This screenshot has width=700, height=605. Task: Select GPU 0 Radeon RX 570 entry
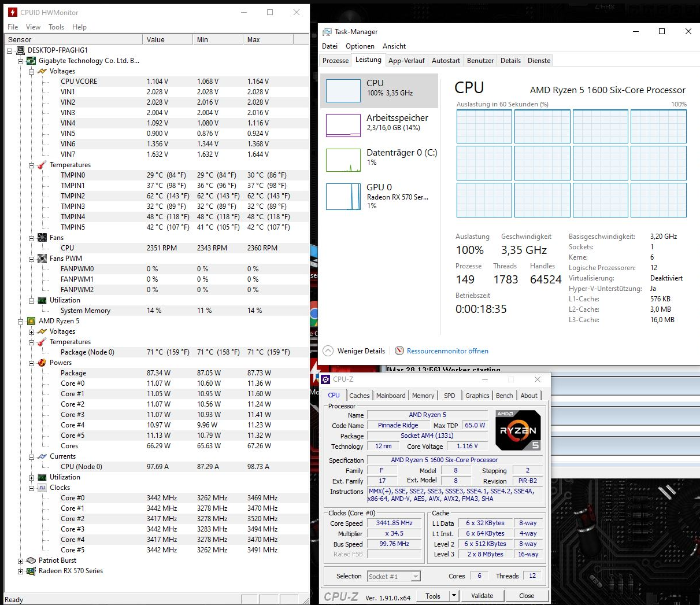(379, 196)
